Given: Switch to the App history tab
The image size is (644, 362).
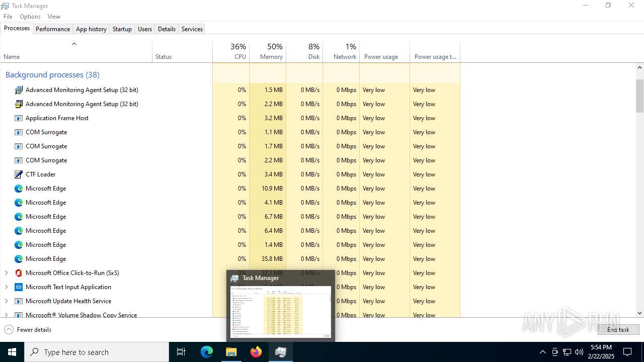Looking at the screenshot, I should [x=91, y=29].
